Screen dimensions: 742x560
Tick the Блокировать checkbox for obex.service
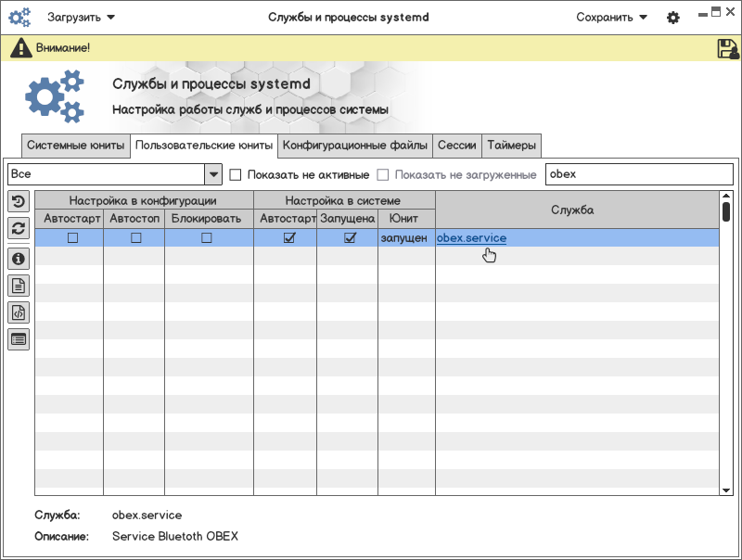(206, 238)
